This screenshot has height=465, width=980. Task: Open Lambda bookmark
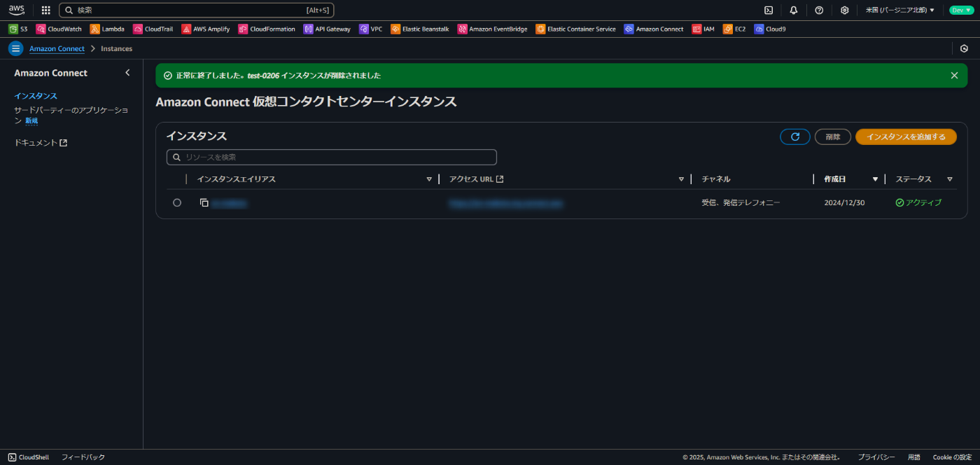point(107,29)
